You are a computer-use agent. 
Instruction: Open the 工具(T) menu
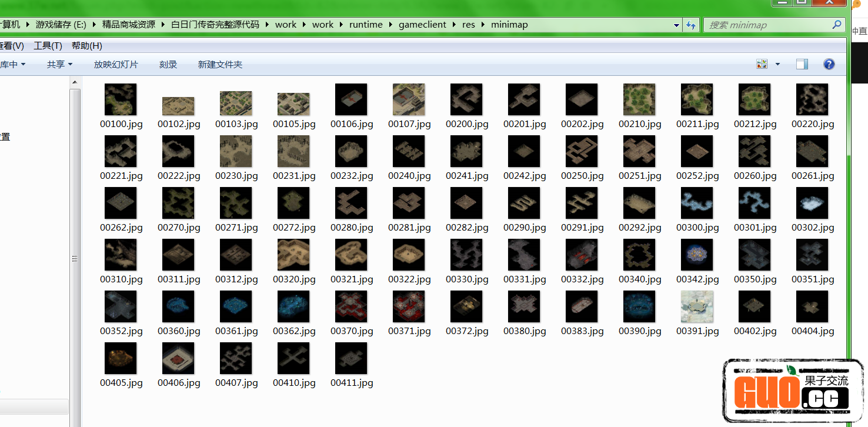[x=48, y=45]
